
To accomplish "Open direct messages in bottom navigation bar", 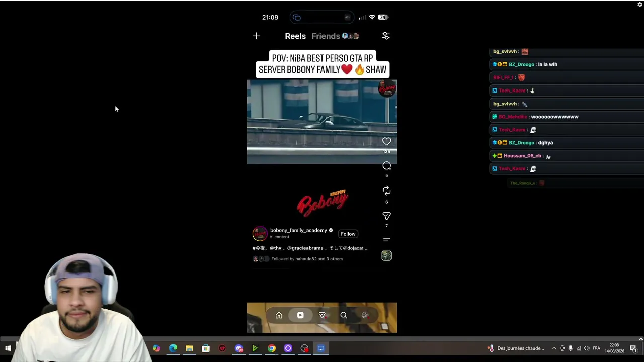I will [x=322, y=315].
